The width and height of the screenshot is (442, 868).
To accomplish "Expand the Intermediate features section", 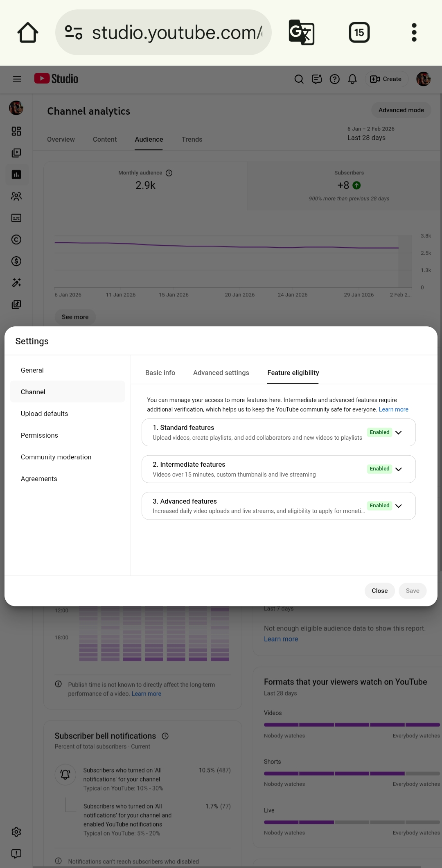I will pyautogui.click(x=278, y=469).
